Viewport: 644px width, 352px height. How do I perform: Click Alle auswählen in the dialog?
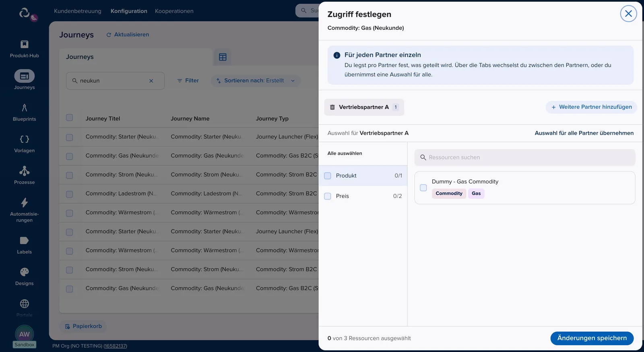pyautogui.click(x=345, y=153)
